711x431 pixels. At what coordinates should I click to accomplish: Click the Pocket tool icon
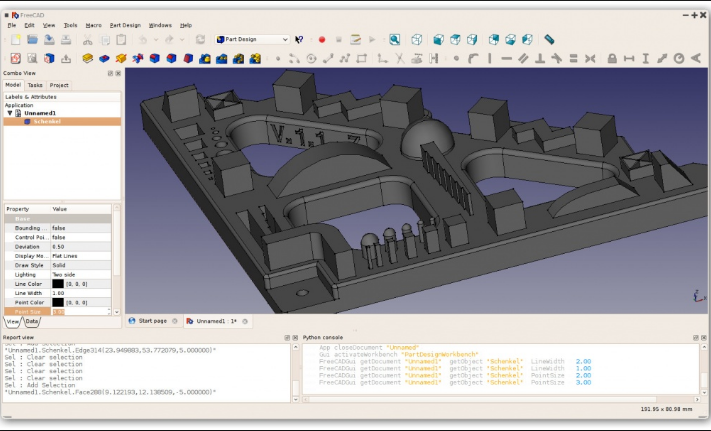point(104,58)
